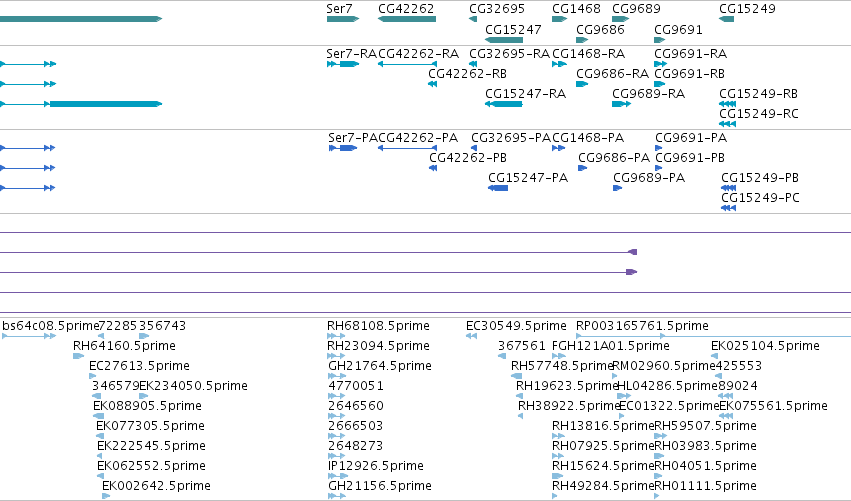Open the CG15247-RA transcript
The width and height of the screenshot is (851, 501).
click(x=504, y=104)
